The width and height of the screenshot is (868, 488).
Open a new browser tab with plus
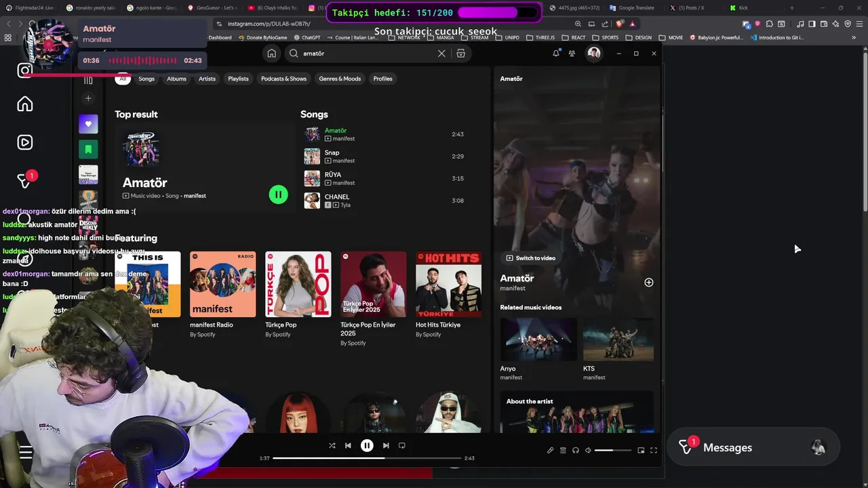[x=791, y=8]
